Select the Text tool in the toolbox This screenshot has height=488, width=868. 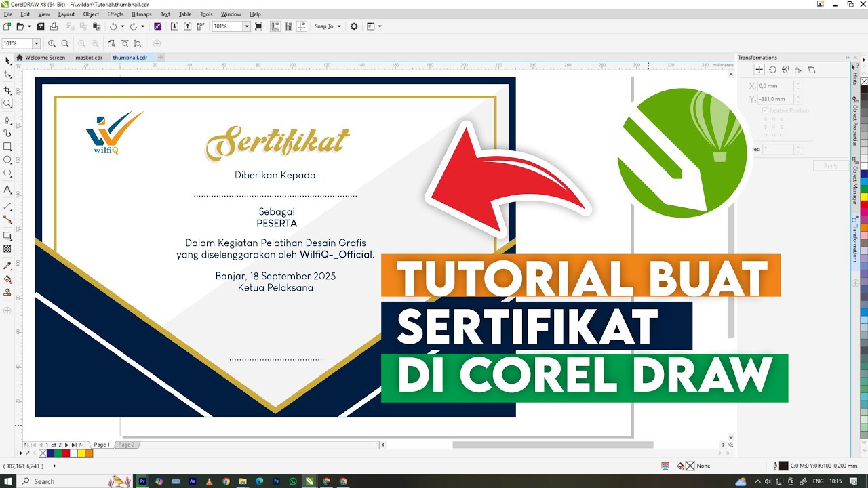[x=7, y=190]
